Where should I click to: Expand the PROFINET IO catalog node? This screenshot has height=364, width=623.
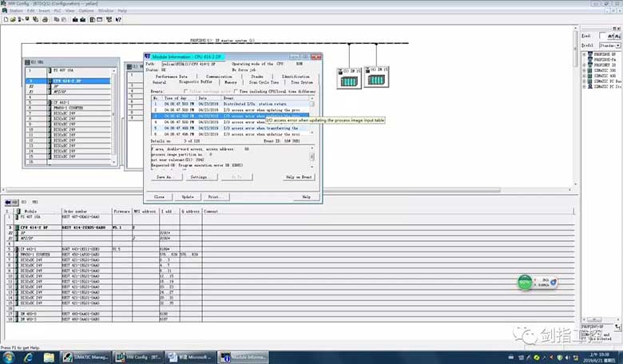(585, 65)
